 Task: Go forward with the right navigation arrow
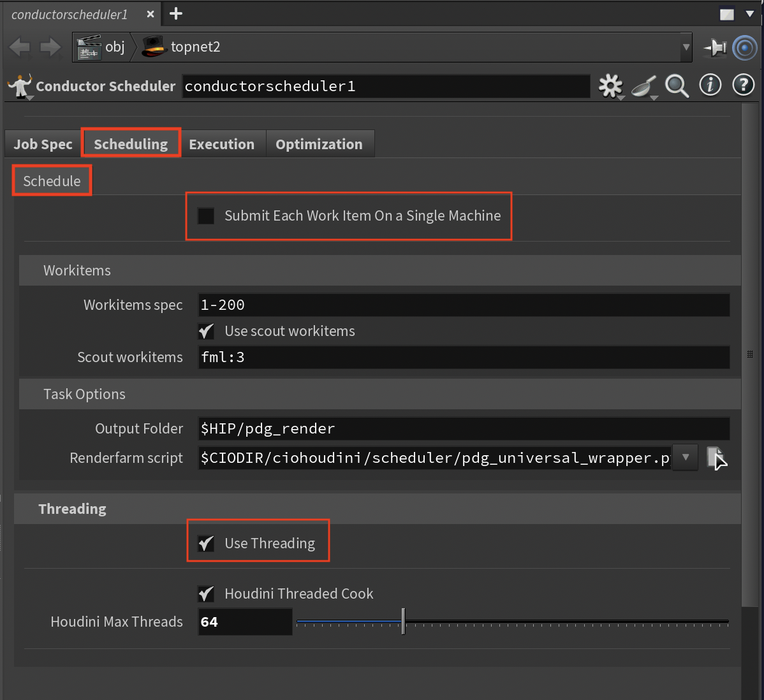coord(50,47)
